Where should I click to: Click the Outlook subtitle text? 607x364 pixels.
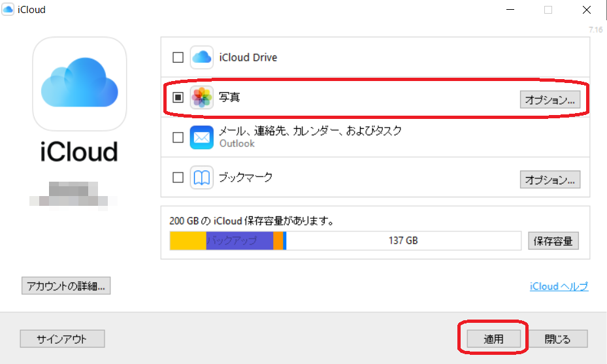(x=237, y=144)
